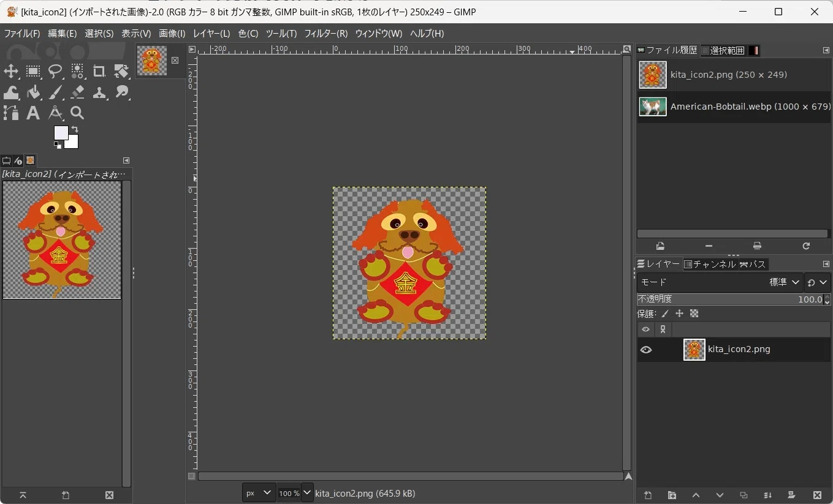The width and height of the screenshot is (833, 504).
Task: Select the Rectangle Select tool
Action: pos(33,72)
